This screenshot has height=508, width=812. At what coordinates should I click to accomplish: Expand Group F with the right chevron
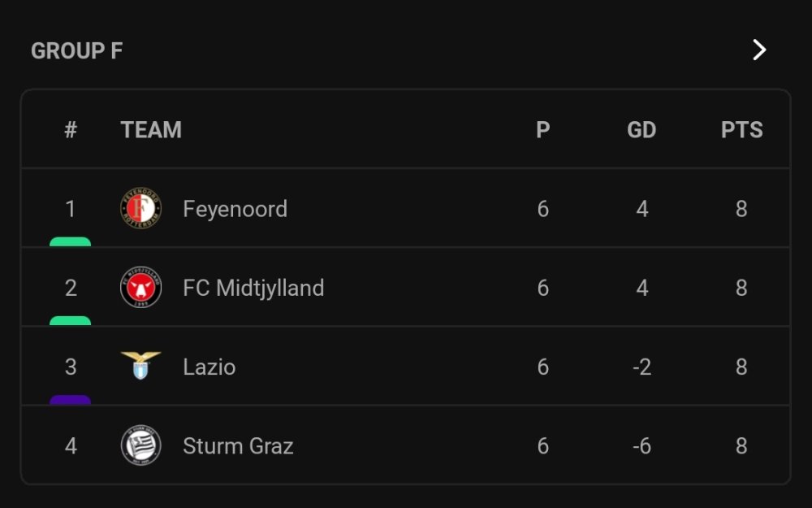759,50
